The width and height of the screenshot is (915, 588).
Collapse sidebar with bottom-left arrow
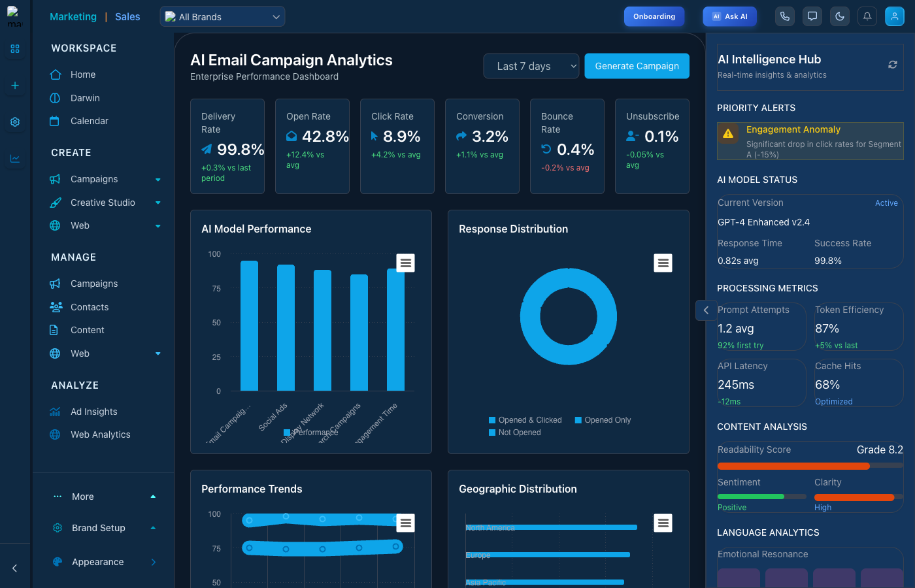15,568
